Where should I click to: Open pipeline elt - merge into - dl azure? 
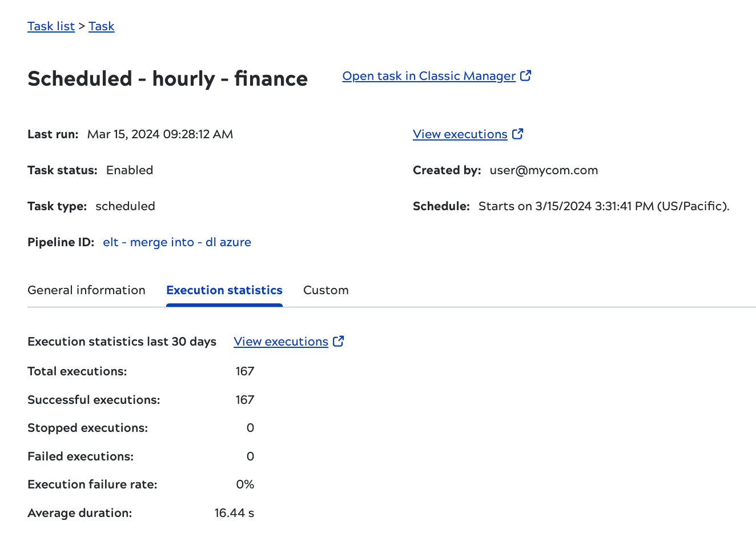tap(176, 242)
